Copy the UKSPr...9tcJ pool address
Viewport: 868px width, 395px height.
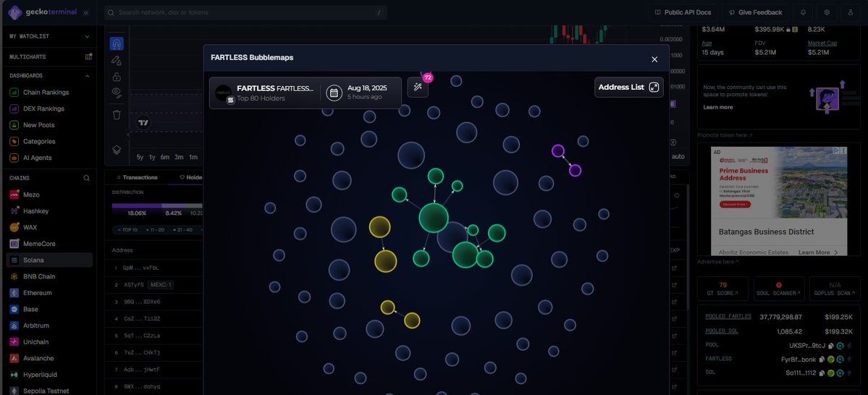(830, 346)
